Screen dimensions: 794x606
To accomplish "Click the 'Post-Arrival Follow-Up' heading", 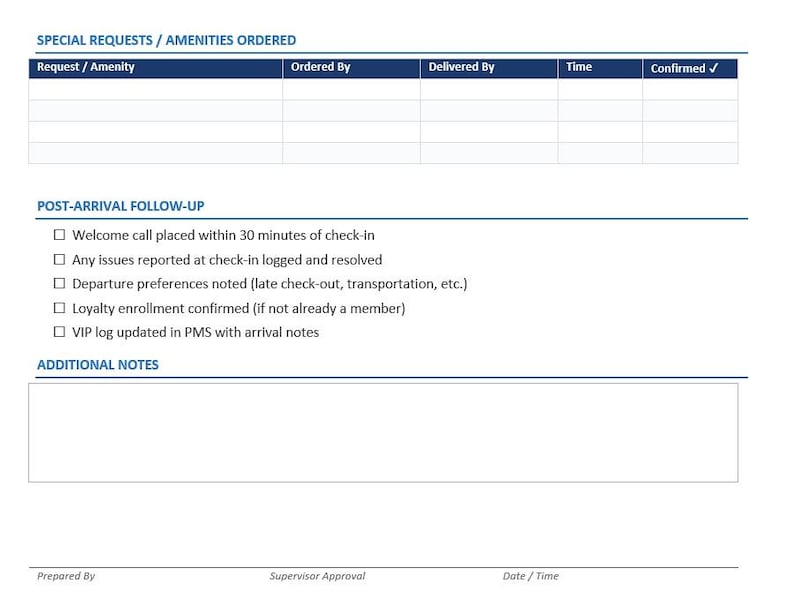I will [121, 206].
